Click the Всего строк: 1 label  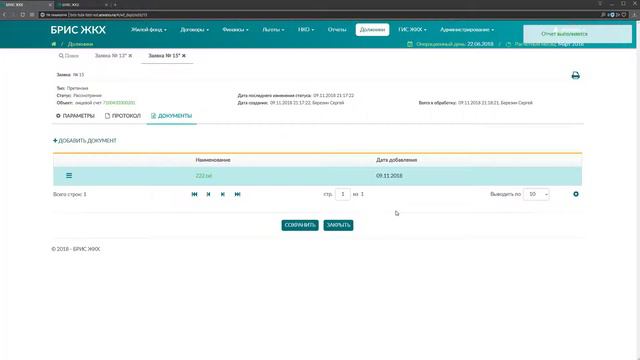click(70, 194)
